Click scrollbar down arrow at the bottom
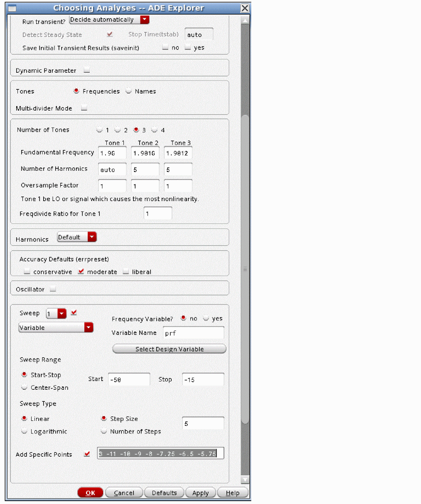This screenshot has height=504, width=421. (245, 480)
